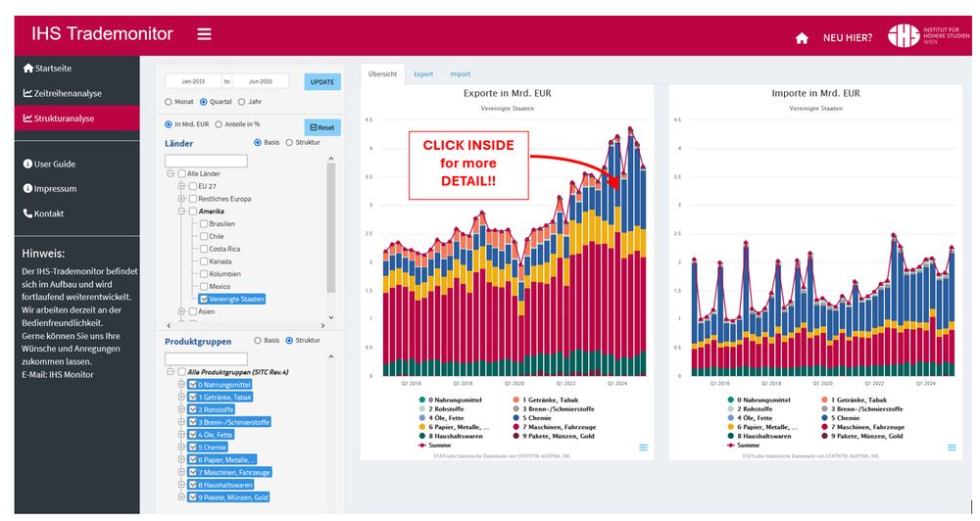Select Länder Struktur radio option
Viewport: 980px width, 521px height.
(289, 142)
